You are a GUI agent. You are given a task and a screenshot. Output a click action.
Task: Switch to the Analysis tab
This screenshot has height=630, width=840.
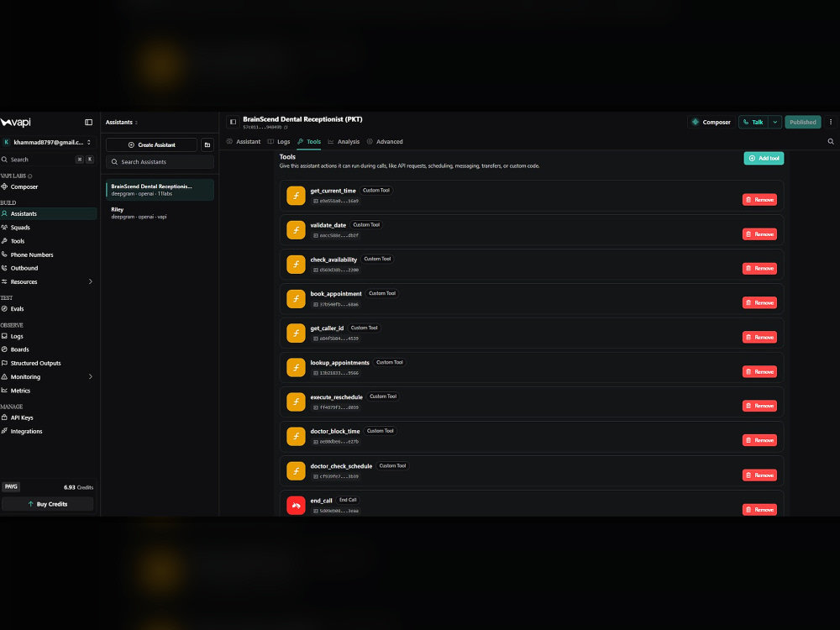click(344, 141)
